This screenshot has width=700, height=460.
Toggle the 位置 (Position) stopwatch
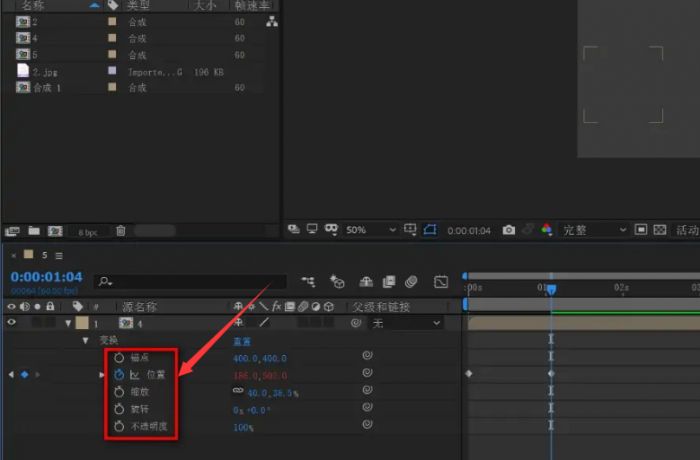tap(119, 375)
